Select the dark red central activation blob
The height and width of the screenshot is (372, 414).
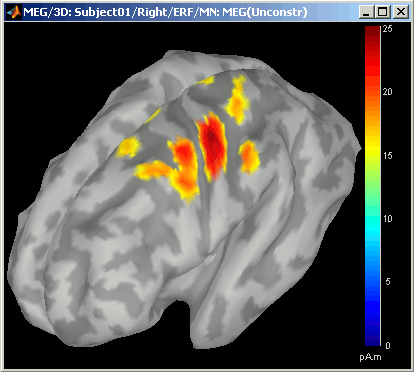pos(212,146)
